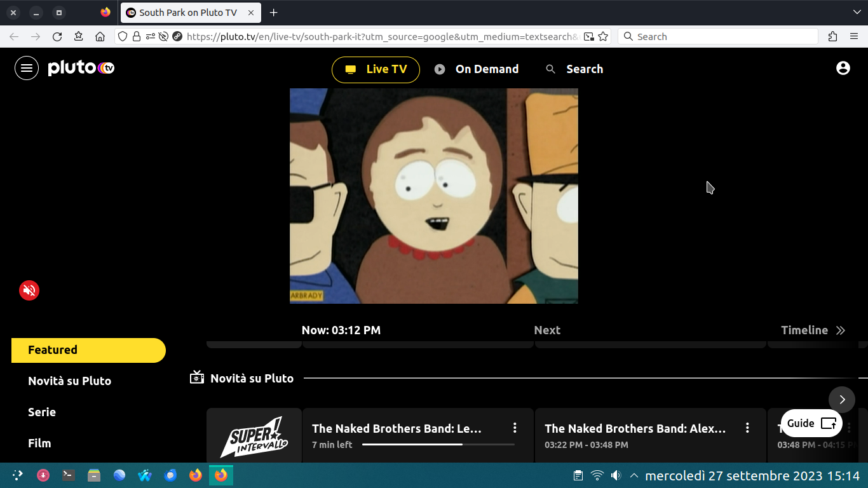Open picture-in-picture from URL bar icon
868x488 pixels.
point(589,37)
